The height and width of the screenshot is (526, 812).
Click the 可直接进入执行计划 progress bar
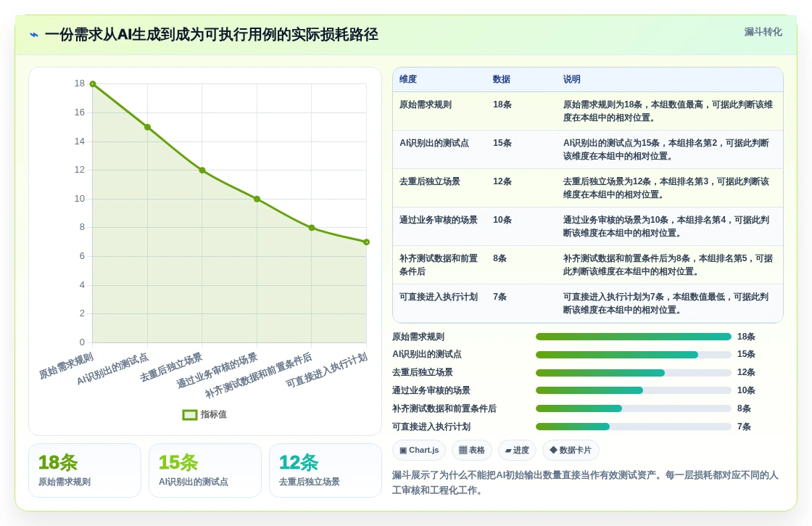point(634,427)
